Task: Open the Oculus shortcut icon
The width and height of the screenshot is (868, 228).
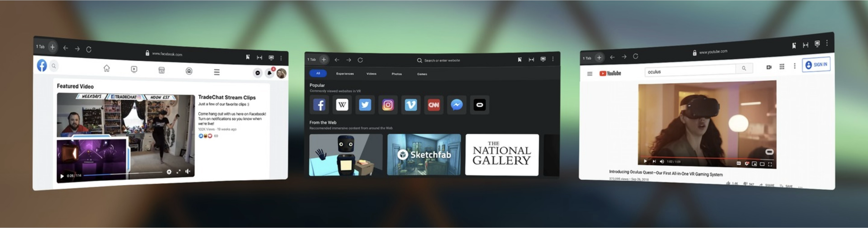Action: click(x=479, y=105)
